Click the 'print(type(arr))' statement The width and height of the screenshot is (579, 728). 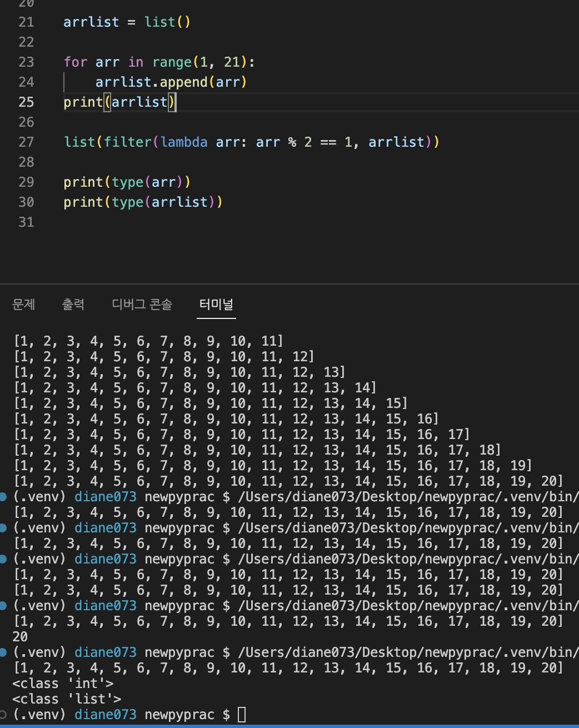click(x=127, y=182)
